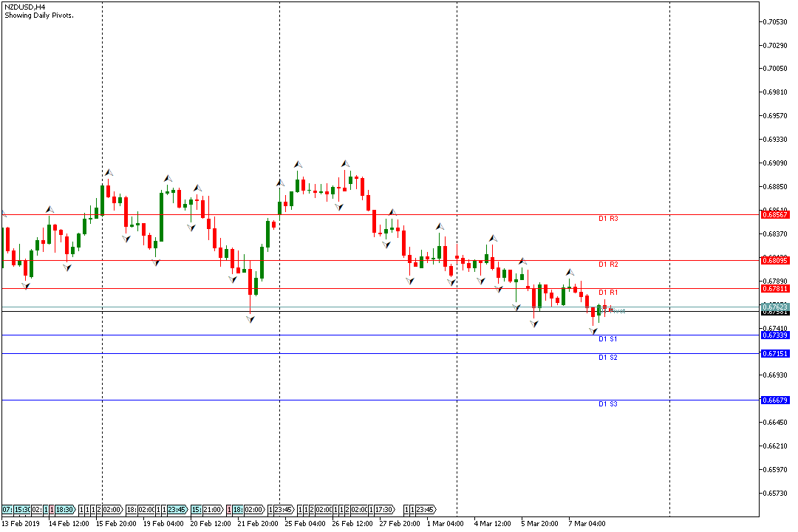The width and height of the screenshot is (798, 532).
Task: Open the cyan 18:30 news event marker
Action: (x=65, y=510)
